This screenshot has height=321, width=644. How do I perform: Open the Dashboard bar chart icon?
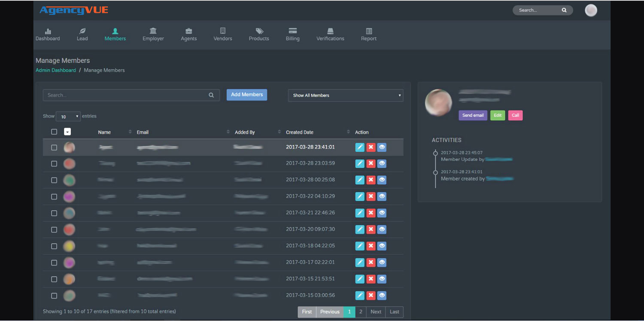click(48, 31)
